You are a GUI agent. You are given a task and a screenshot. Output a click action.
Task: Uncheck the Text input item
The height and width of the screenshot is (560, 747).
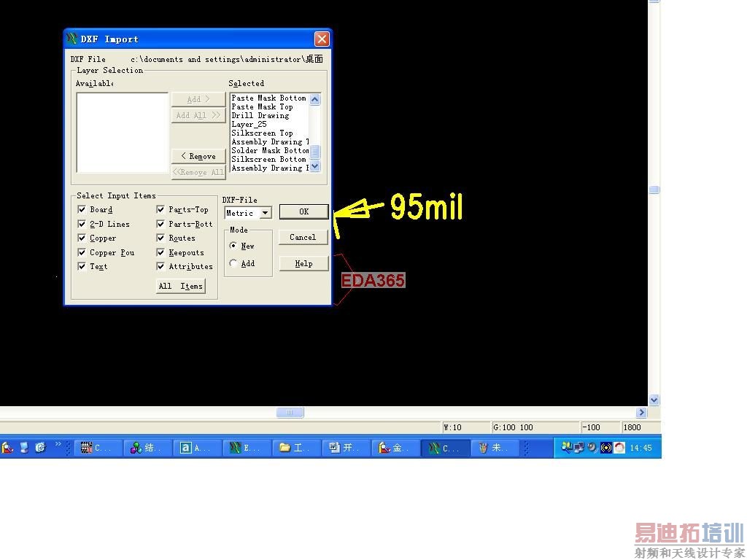tap(82, 266)
